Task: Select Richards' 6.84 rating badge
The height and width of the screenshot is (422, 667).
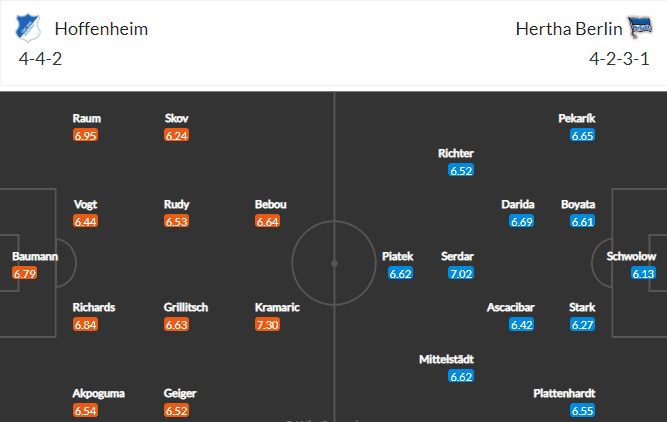Action: click(x=86, y=325)
